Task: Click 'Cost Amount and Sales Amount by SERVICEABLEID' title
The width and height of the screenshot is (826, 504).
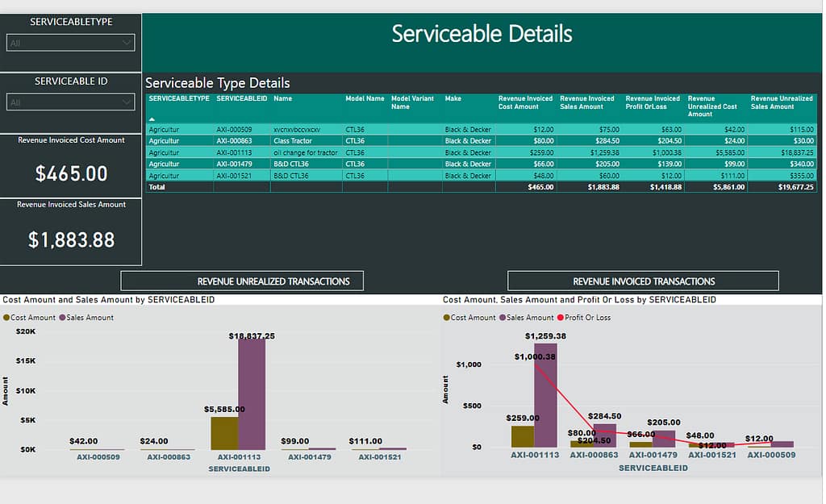Action: coord(109,300)
